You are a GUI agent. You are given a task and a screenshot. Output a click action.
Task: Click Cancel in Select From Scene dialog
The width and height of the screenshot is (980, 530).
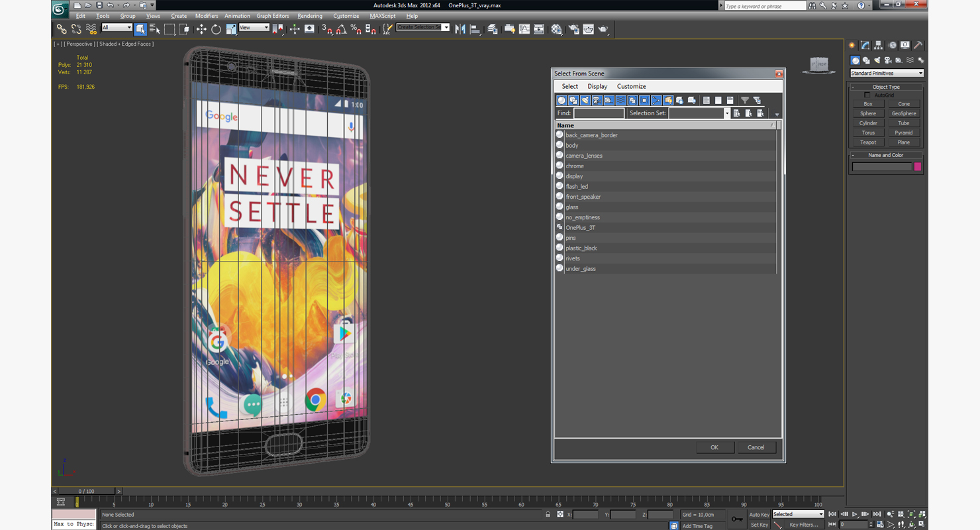[756, 447]
